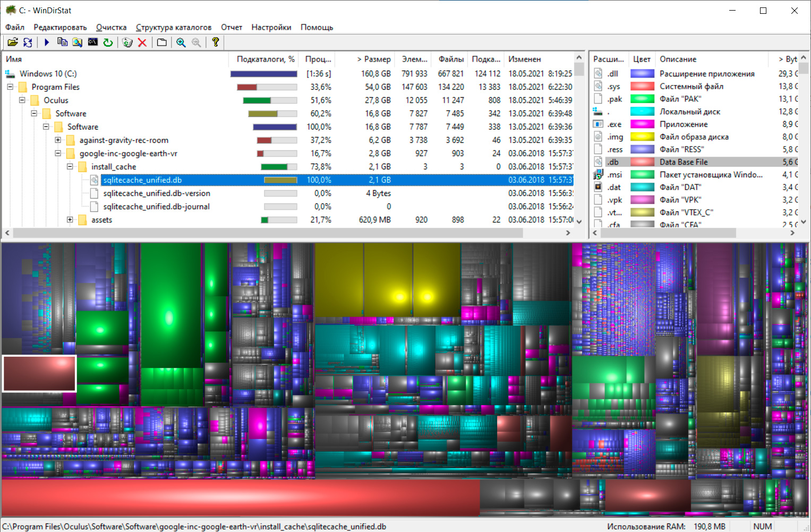Click the yellow question mark Help icon
The height and width of the screenshot is (532, 811).
215,42
